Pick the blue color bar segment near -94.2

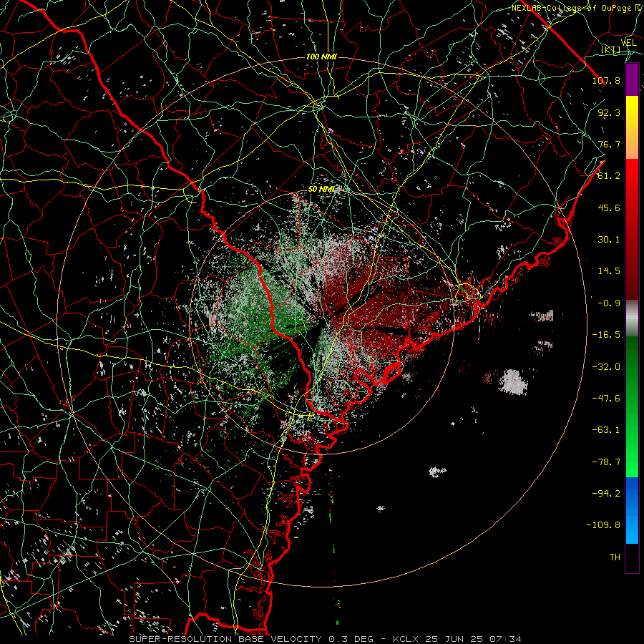tap(632, 494)
